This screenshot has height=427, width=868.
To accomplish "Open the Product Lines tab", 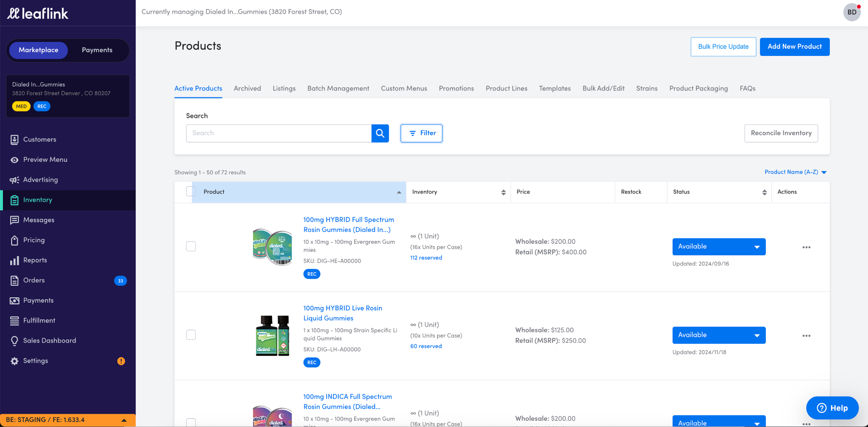I will coord(506,89).
